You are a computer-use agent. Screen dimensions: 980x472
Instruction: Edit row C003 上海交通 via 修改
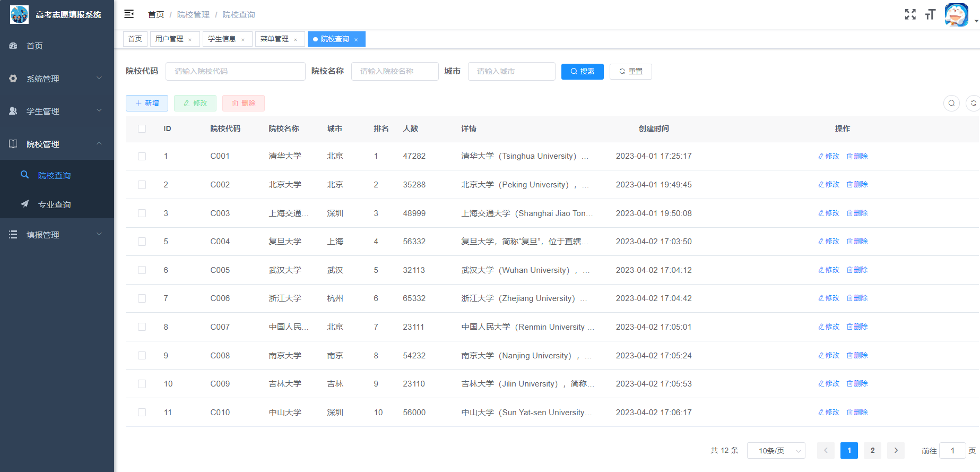pyautogui.click(x=829, y=213)
